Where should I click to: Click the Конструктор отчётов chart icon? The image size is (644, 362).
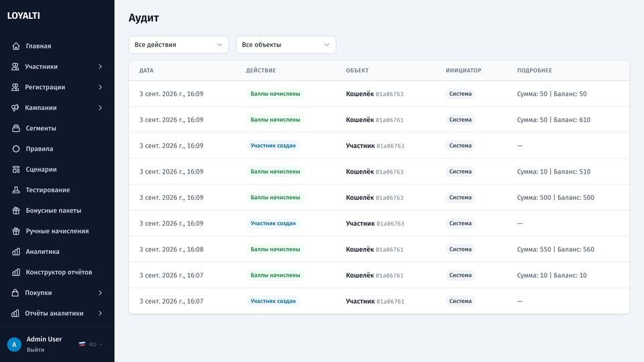point(16,272)
